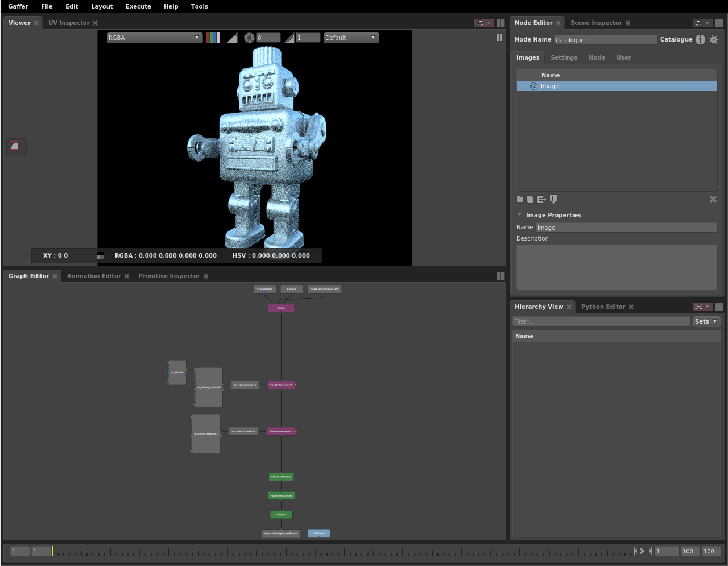The width and height of the screenshot is (728, 566).
Task: Switch to the UV Inspector tab
Action: coord(69,23)
